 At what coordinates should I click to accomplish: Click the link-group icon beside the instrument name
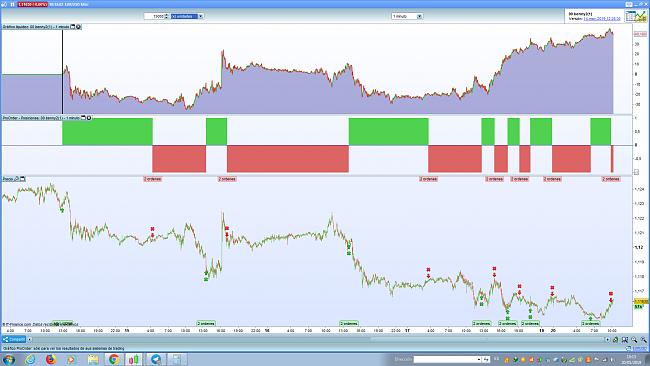click(x=12, y=4)
